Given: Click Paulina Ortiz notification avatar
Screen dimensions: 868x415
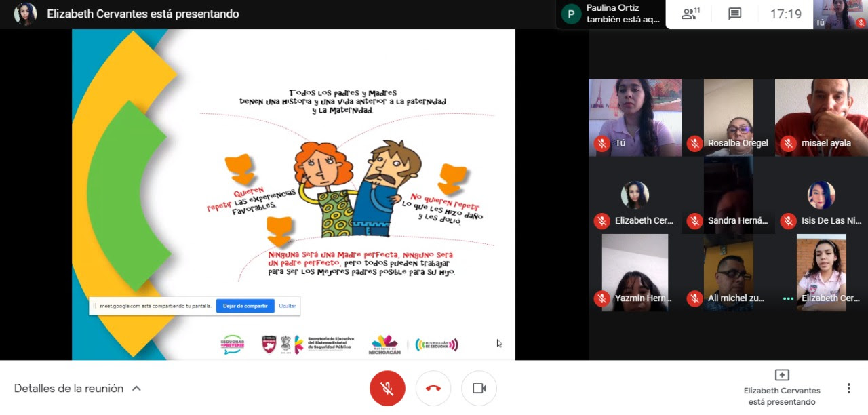Looking at the screenshot, I should (x=571, y=14).
